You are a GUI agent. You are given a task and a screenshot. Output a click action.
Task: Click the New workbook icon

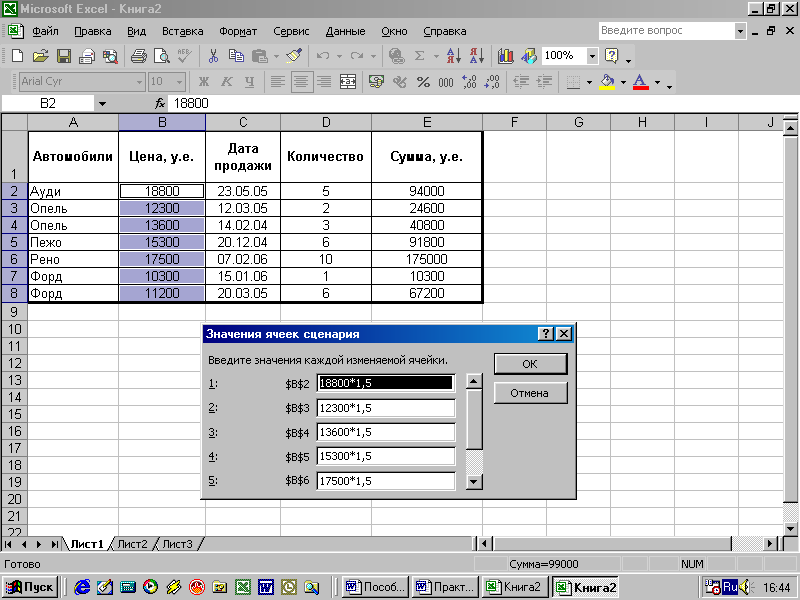pos(17,56)
